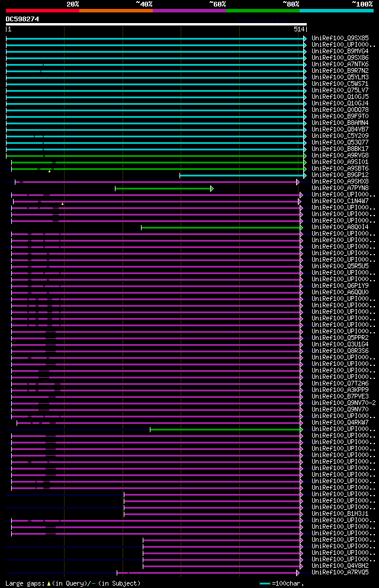Select the UniRef100_B9GP12 label
Image resolution: width=379 pixels, height=588 pixels.
pyautogui.click(x=340, y=175)
